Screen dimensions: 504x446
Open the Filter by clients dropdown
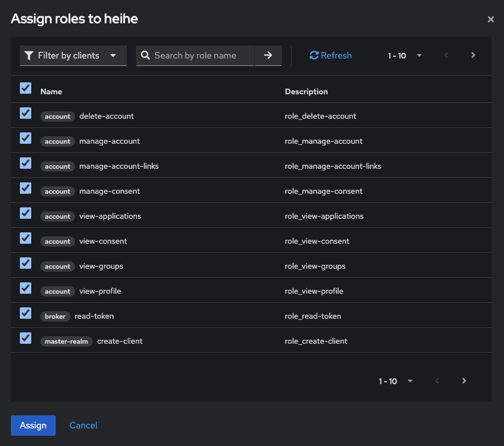(73, 56)
